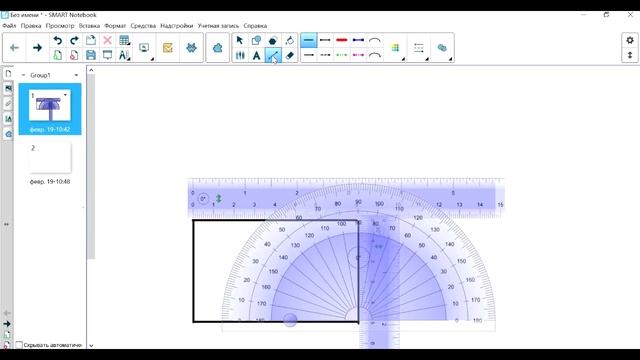Viewport: 640px width, 360px height.
Task: Select the Lines tool
Action: (273, 55)
